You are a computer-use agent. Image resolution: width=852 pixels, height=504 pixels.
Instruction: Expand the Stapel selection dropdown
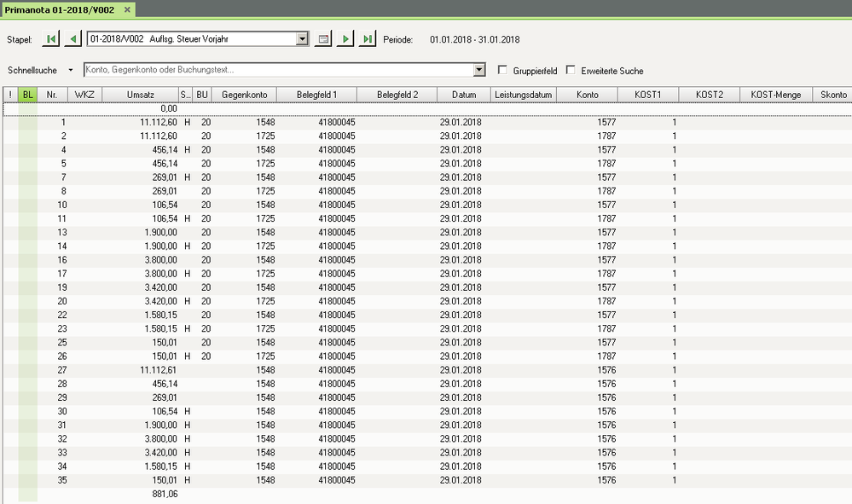click(302, 39)
